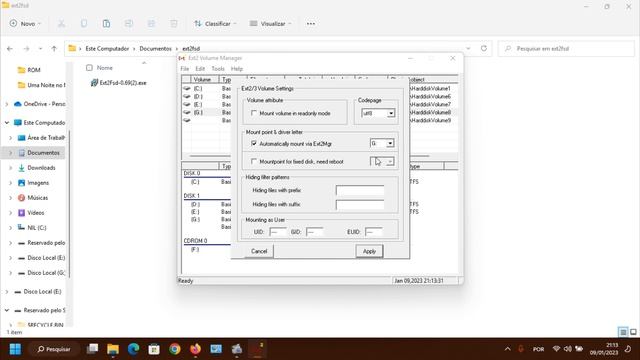The image size is (640, 360).
Task: Click the UID input field
Action: (x=278, y=232)
